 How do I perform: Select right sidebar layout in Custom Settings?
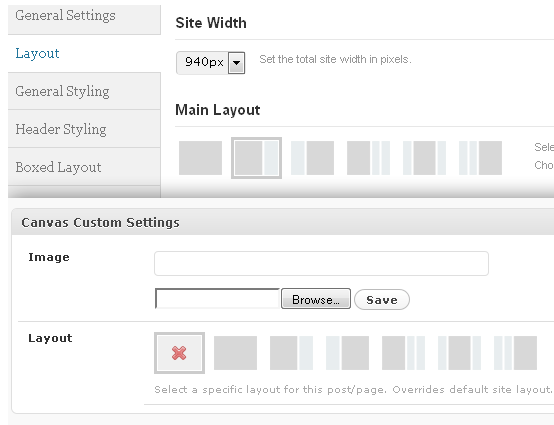click(x=291, y=353)
